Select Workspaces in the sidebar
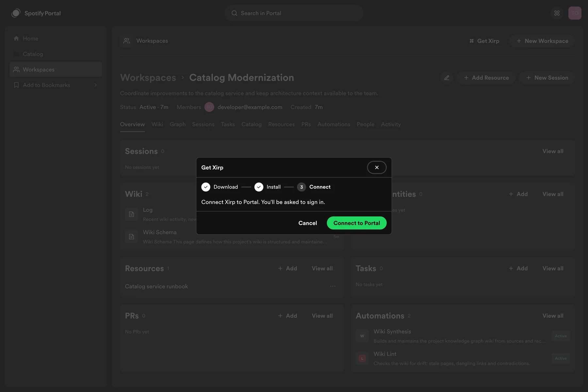The height and width of the screenshot is (392, 588). click(x=56, y=70)
